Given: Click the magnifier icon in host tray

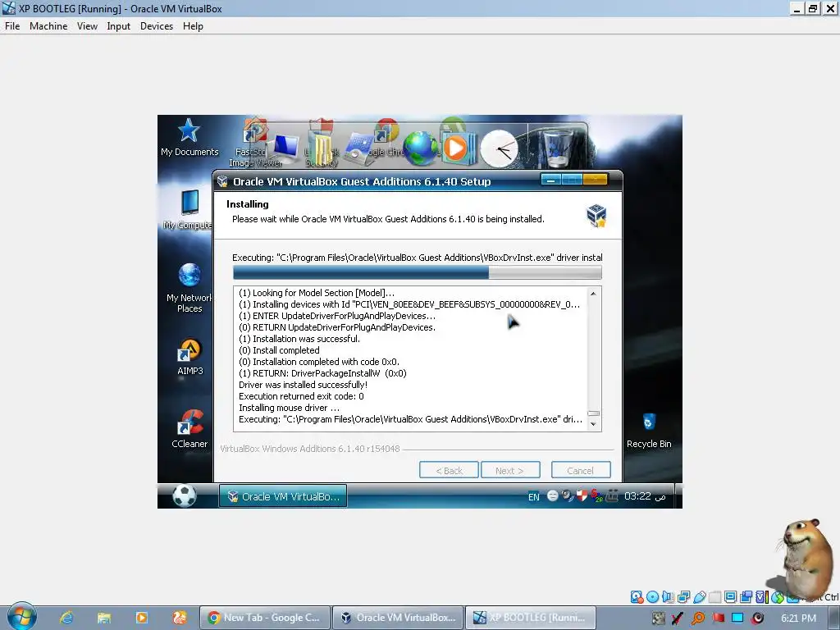Looking at the screenshot, I should point(698,619).
